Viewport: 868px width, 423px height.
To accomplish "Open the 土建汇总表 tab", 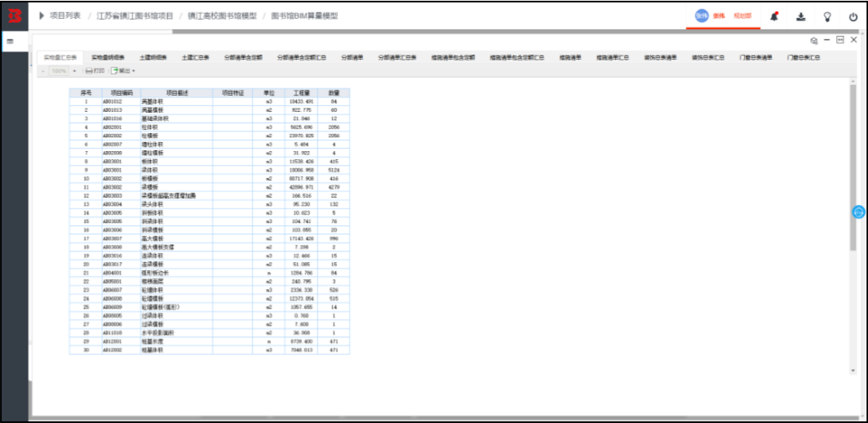I will coord(196,57).
